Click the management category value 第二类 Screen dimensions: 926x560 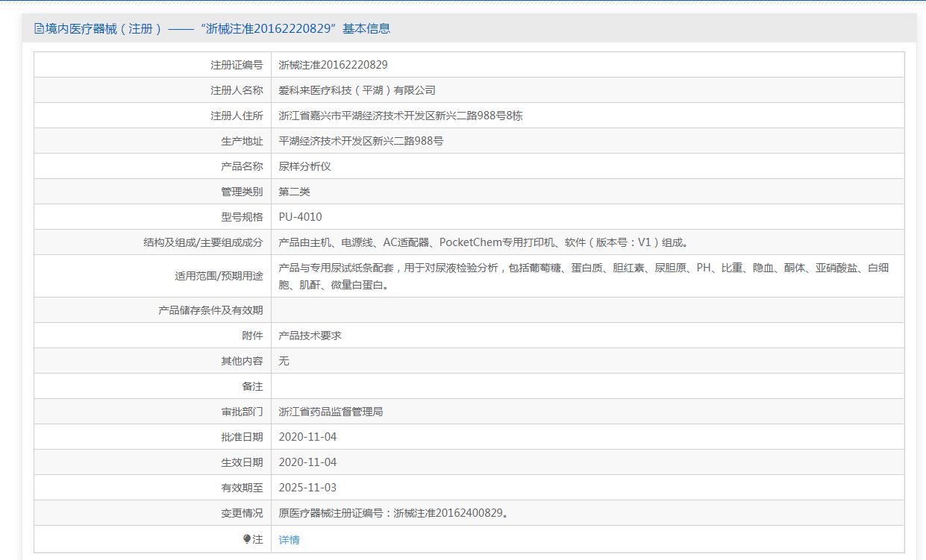[x=294, y=192]
